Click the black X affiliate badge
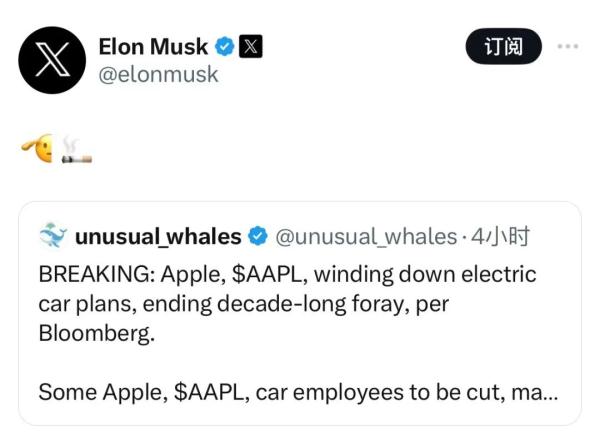 [251, 46]
